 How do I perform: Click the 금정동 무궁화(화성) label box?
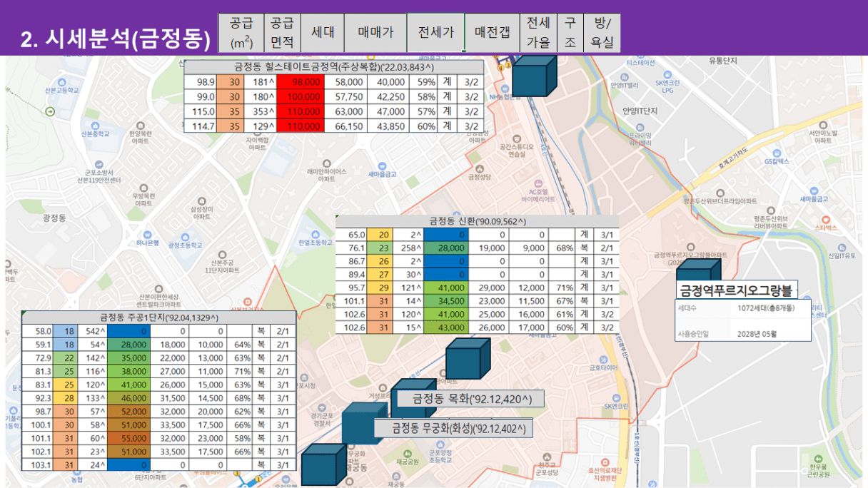(x=453, y=428)
